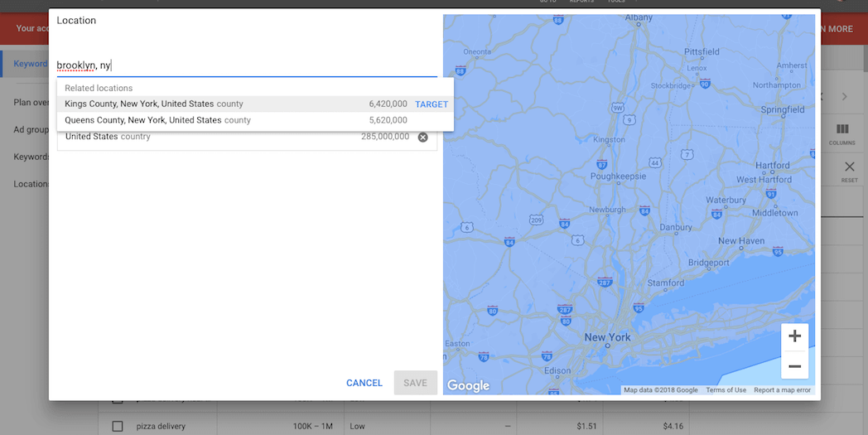Viewport: 868px width, 435px height.
Task: Click the United States country row
Action: point(247,137)
